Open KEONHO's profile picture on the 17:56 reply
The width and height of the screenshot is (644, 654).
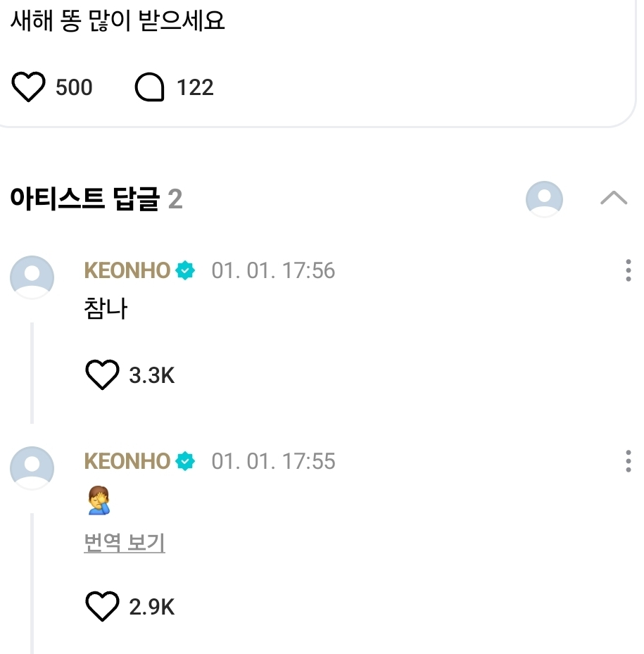coord(32,277)
